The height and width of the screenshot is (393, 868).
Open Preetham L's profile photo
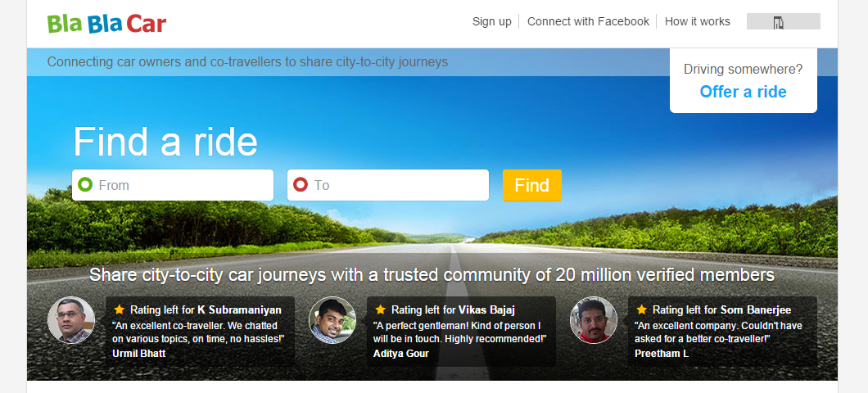point(594,320)
